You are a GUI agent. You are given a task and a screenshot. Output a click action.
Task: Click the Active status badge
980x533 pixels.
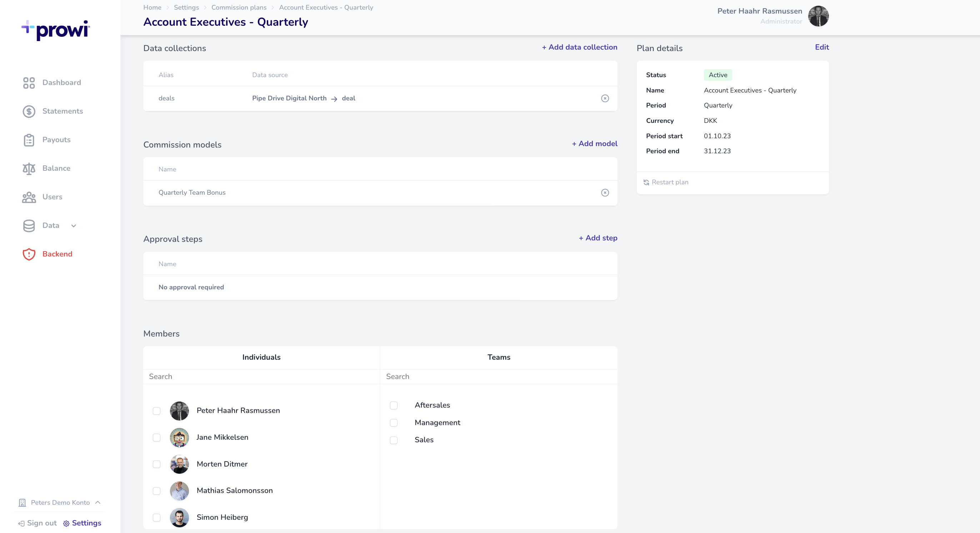point(717,75)
